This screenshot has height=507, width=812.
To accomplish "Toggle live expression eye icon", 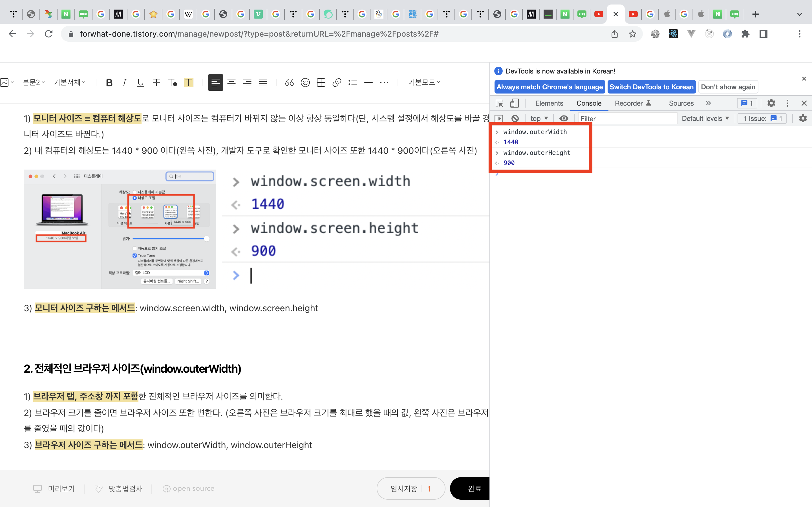I will coord(564,118).
